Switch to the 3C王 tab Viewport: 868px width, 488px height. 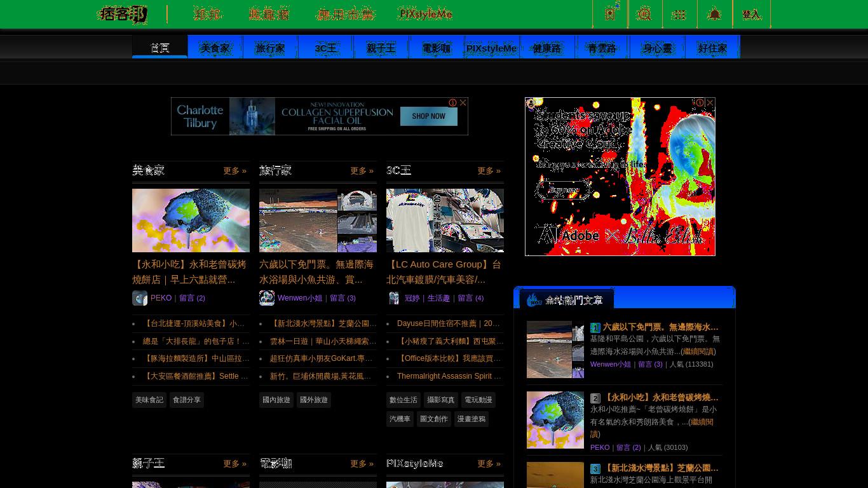(325, 48)
